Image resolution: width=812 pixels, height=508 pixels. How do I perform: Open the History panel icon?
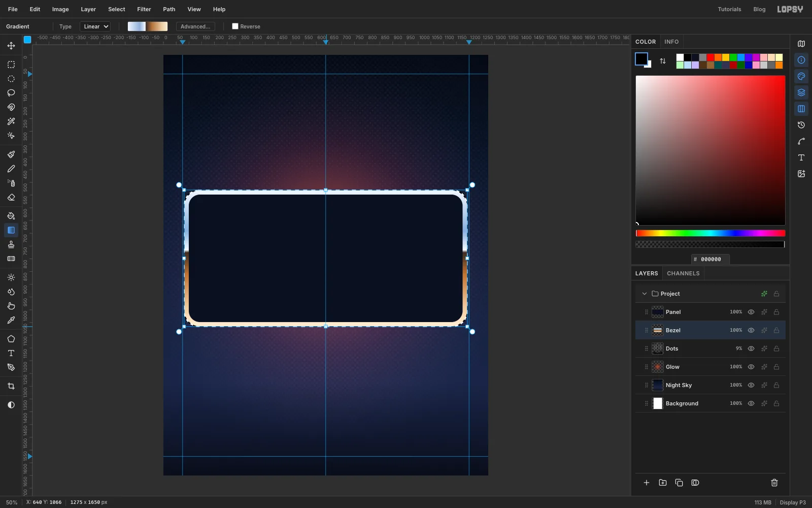point(801,125)
